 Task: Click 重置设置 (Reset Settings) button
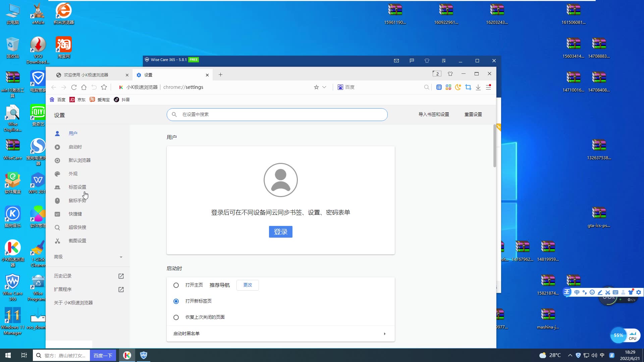click(473, 114)
